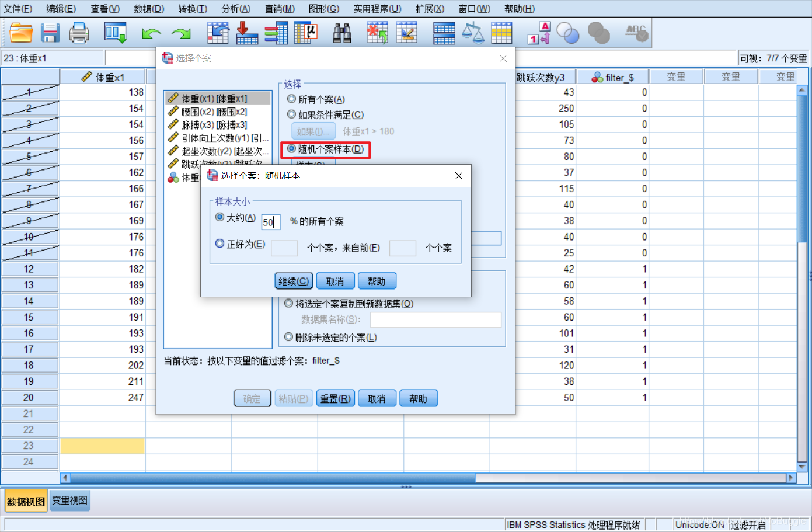Click 帮助 at bottom of 选择个案 dialog
Screen dimensions: 812x532
(x=419, y=399)
